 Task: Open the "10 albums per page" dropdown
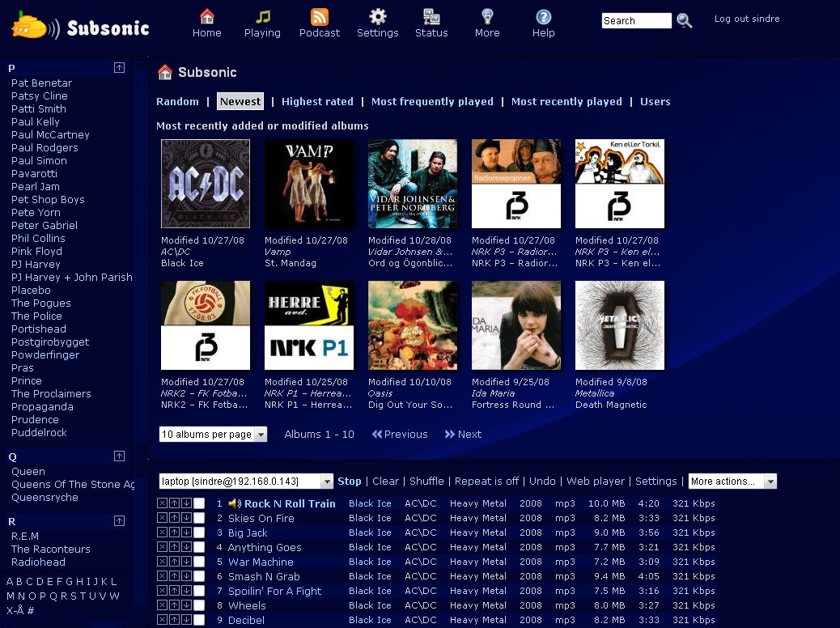coord(213,434)
